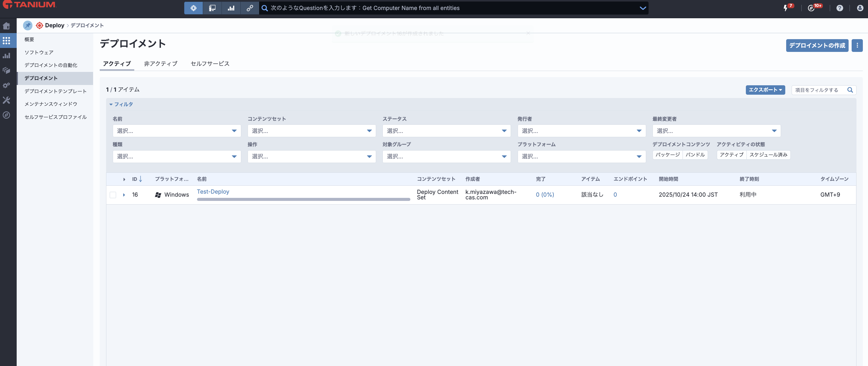This screenshot has height=366, width=868.
Task: Open the ステータス filter dropdown
Action: pos(446,131)
